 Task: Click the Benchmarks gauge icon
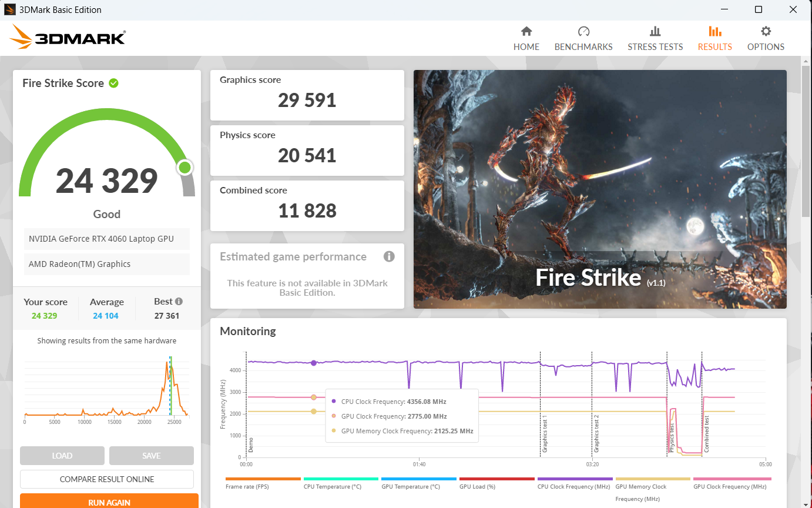click(583, 31)
